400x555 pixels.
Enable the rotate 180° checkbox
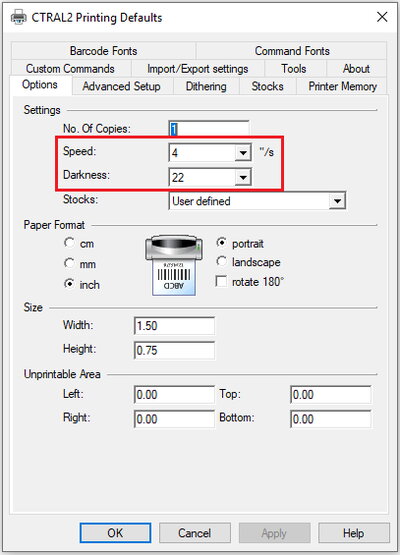tap(221, 282)
